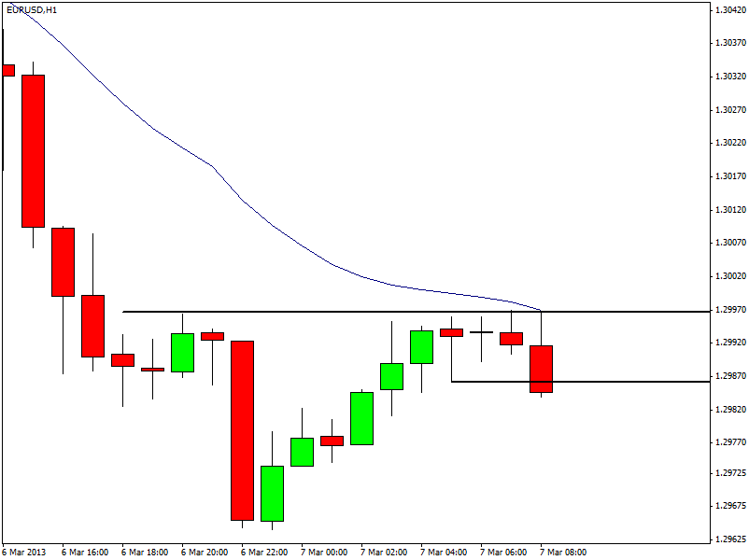The width and height of the screenshot is (749, 560).
Task: Click the 1.29870 price scale label
Action: point(728,375)
